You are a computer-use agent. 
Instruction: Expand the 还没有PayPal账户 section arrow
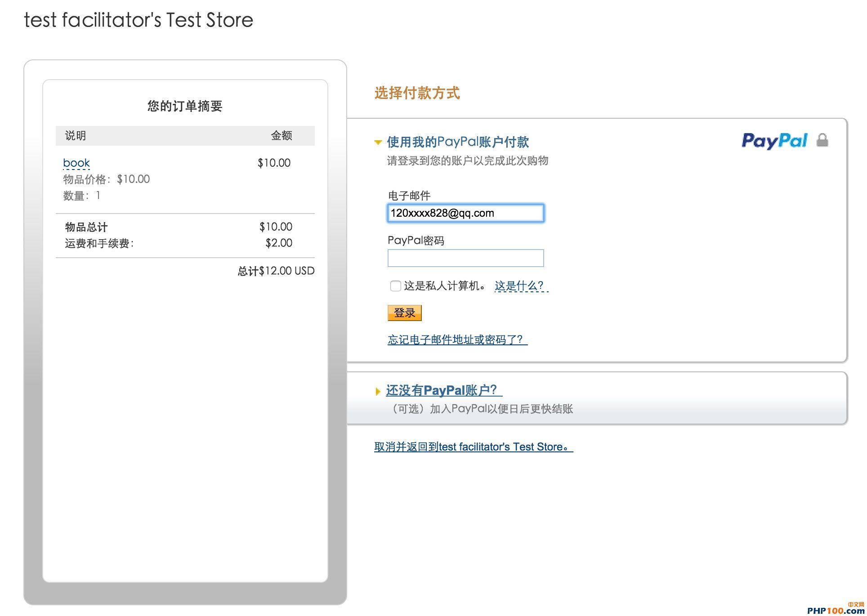(378, 391)
